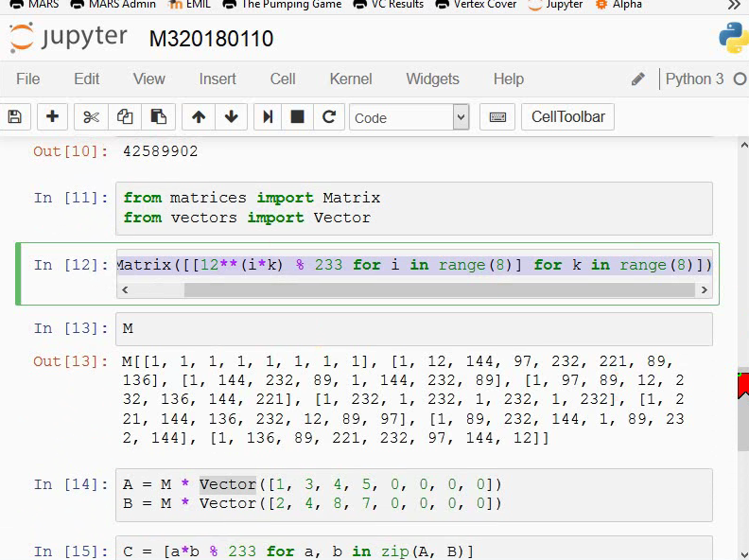Click the In [12] prompt label
Viewport: 749px width, 560px height.
tap(71, 265)
